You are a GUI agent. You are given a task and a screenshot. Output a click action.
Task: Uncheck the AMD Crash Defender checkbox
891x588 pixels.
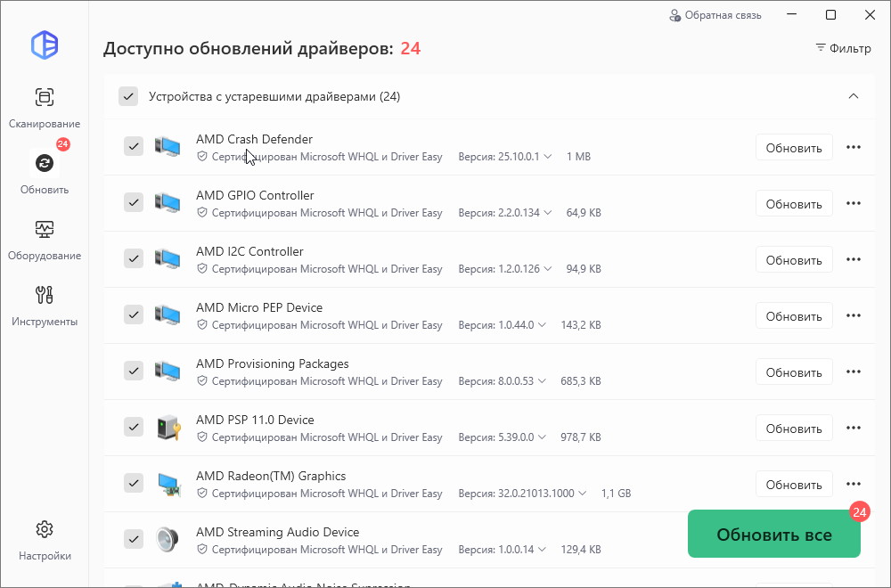point(134,147)
